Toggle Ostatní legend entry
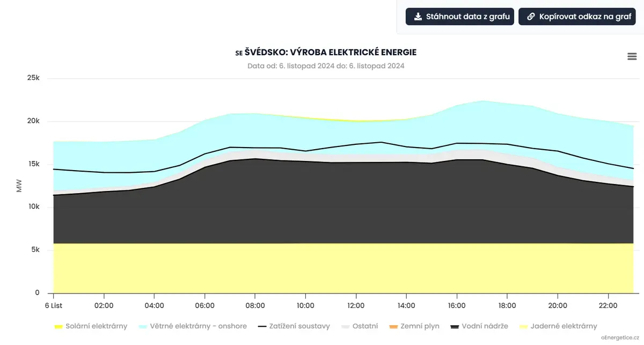644x345 pixels. click(359, 326)
